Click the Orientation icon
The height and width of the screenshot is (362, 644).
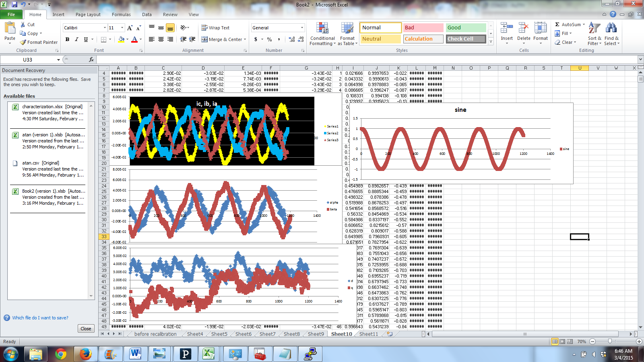184,28
